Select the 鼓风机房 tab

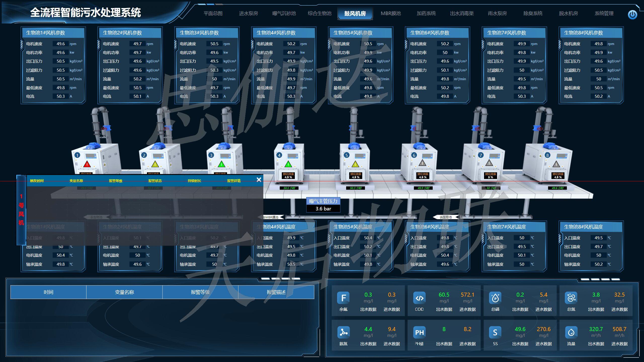coord(355,14)
